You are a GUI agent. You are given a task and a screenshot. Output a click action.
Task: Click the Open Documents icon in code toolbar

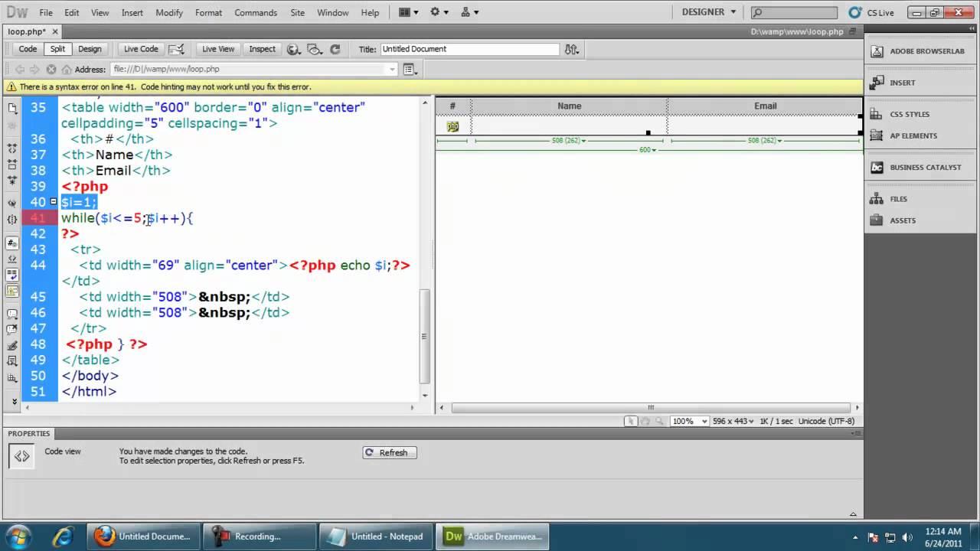[12, 108]
